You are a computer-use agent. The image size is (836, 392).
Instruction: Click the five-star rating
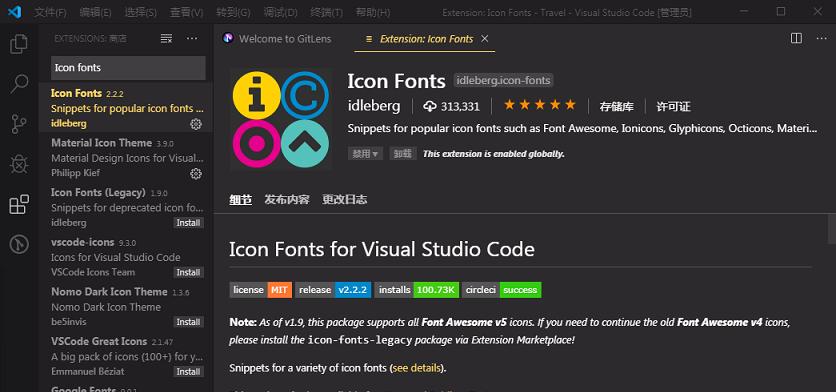tap(540, 105)
